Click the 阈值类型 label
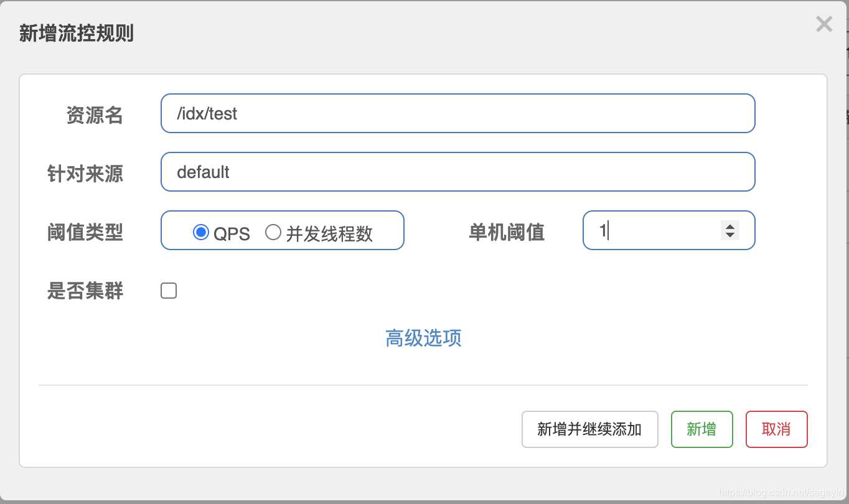849x504 pixels. click(85, 232)
